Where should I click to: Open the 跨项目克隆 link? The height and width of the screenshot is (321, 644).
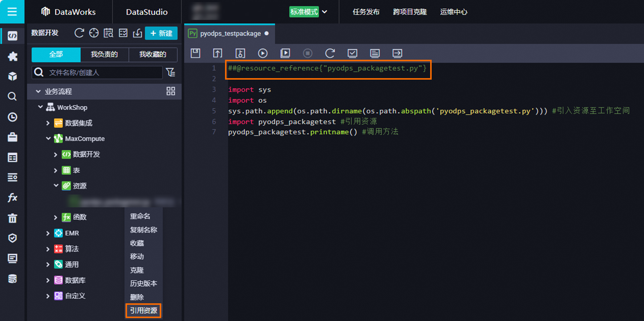click(410, 12)
